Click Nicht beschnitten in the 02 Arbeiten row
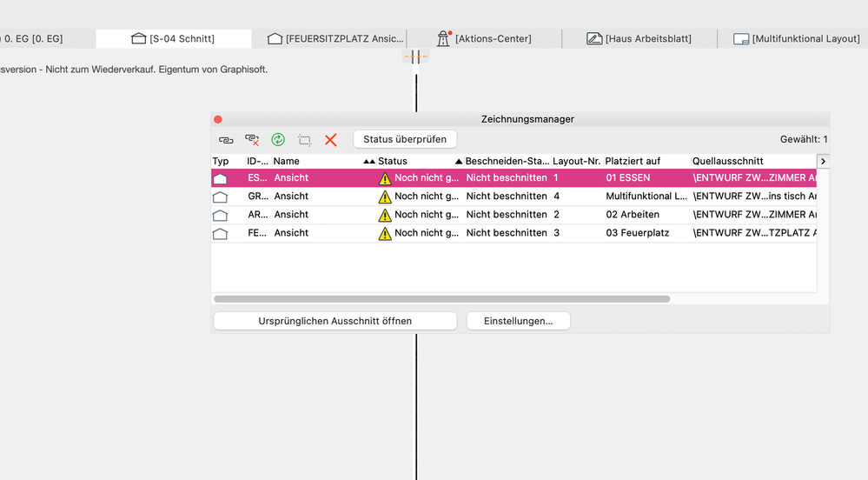 pos(507,215)
